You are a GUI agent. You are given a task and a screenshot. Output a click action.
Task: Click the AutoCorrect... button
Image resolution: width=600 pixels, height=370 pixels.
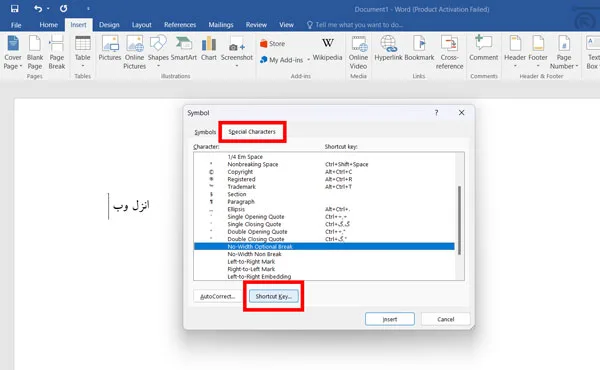click(x=217, y=297)
